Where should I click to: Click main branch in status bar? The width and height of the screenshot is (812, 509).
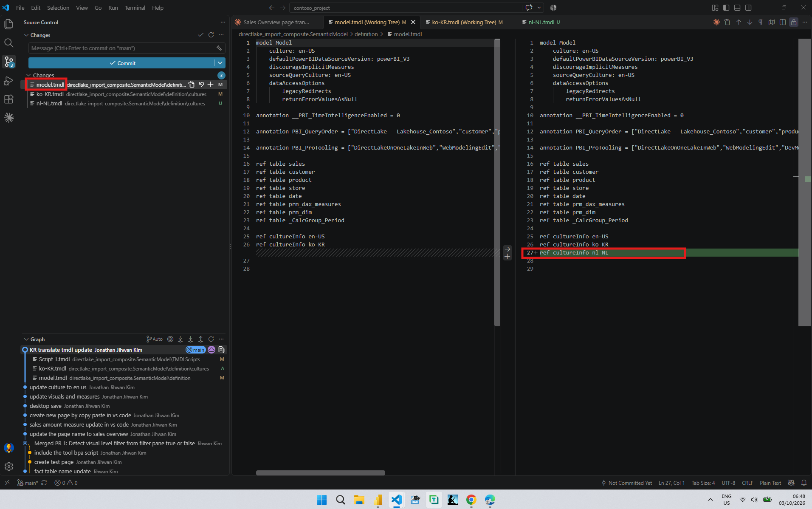(28, 483)
